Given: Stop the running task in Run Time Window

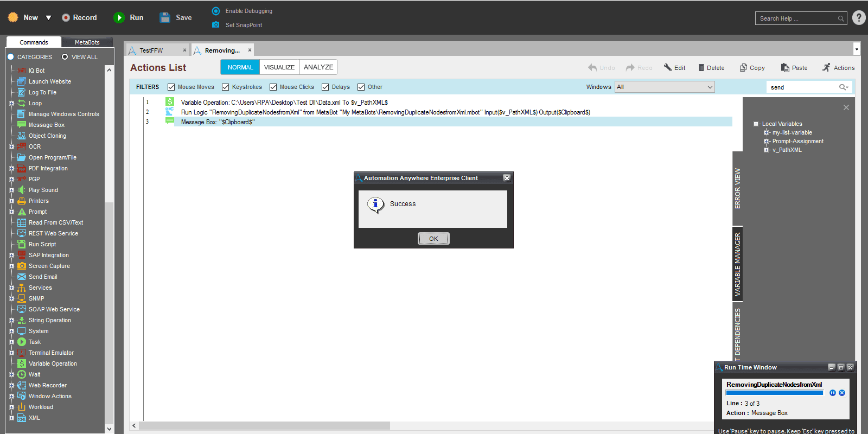Looking at the screenshot, I should (x=842, y=393).
